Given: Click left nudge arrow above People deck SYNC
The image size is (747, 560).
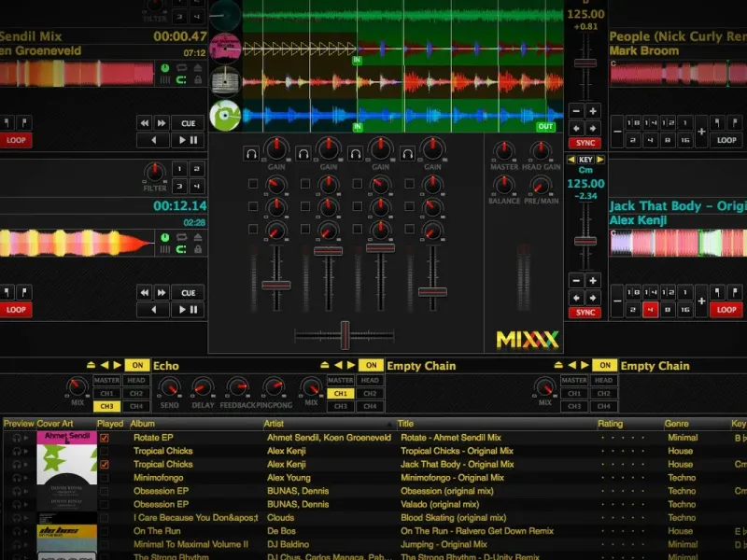Looking at the screenshot, I should tap(576, 129).
